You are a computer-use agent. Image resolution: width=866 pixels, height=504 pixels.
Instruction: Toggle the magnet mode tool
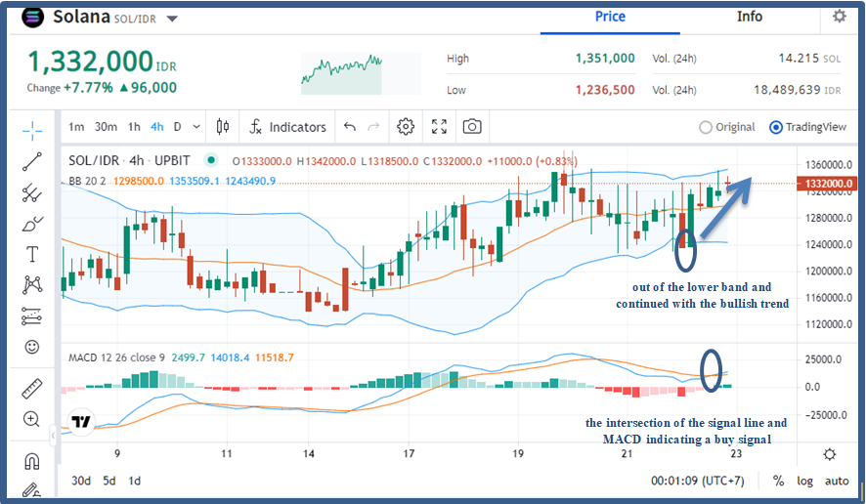[x=32, y=461]
